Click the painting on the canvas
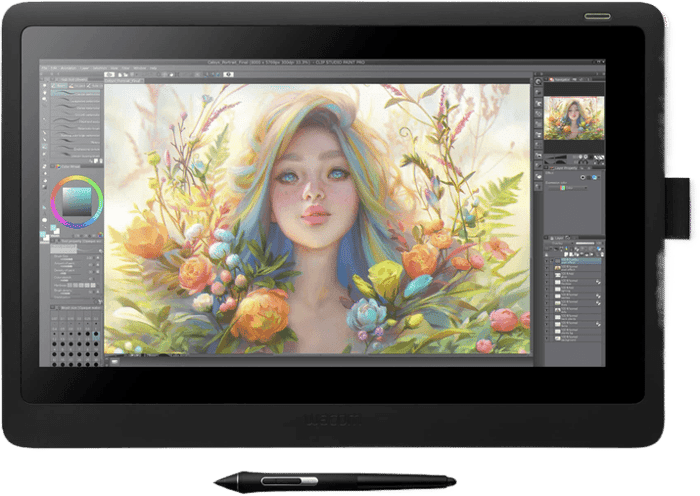 click(x=317, y=219)
